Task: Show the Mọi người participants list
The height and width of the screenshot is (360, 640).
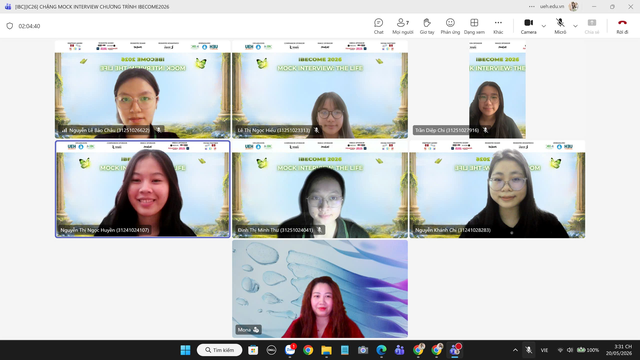Action: pos(402,26)
